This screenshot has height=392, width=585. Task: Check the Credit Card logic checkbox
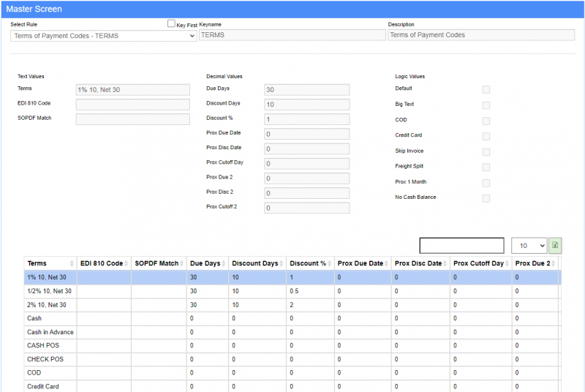486,136
